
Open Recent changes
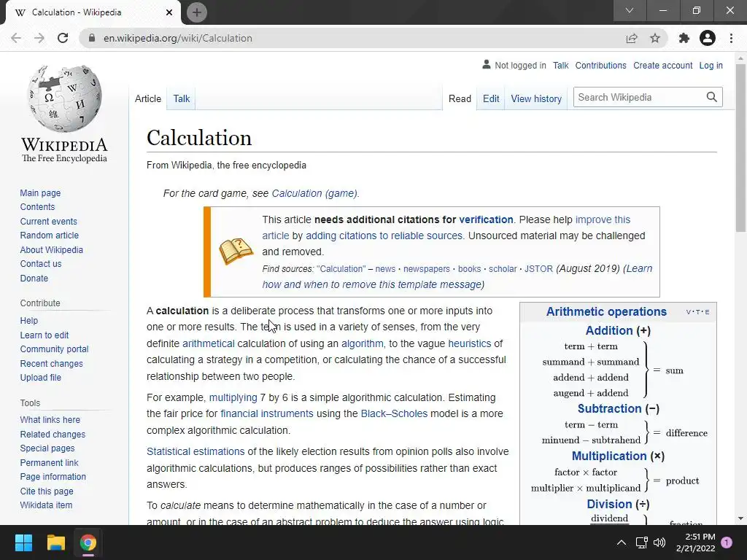52,363
